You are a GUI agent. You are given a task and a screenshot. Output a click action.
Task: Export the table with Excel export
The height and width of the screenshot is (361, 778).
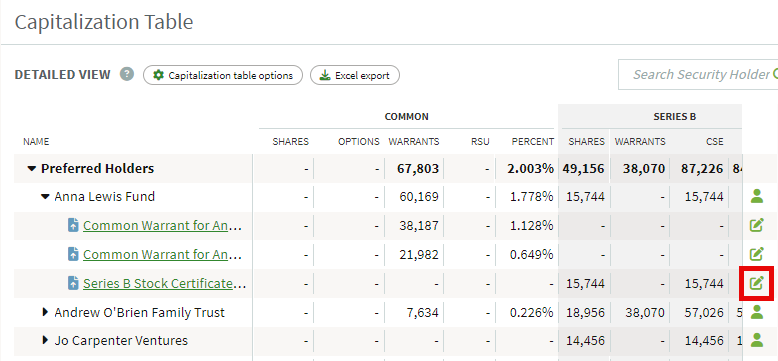pos(355,75)
